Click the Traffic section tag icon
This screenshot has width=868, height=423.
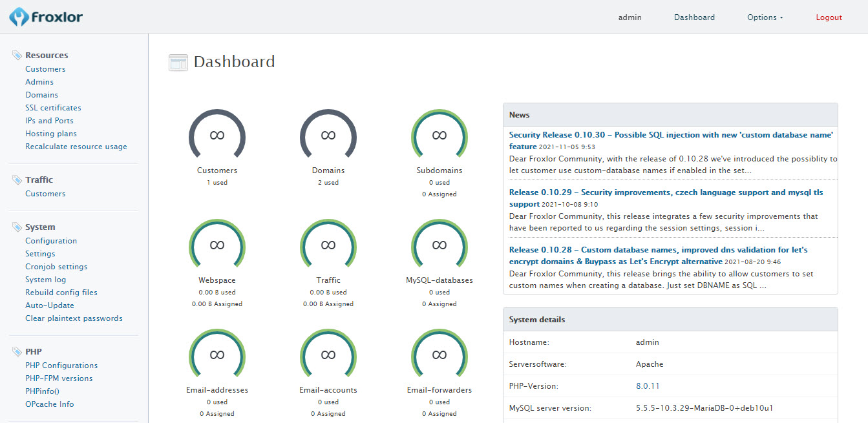[17, 180]
